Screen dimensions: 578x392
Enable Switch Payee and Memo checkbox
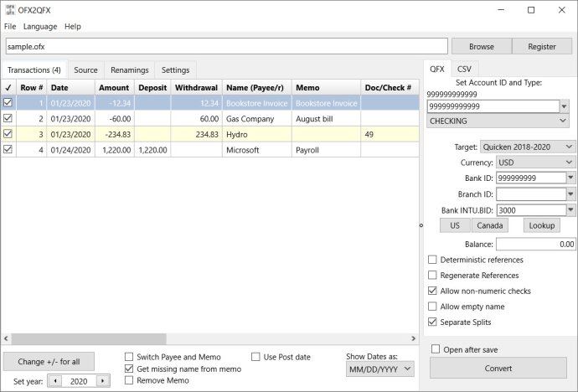point(129,357)
